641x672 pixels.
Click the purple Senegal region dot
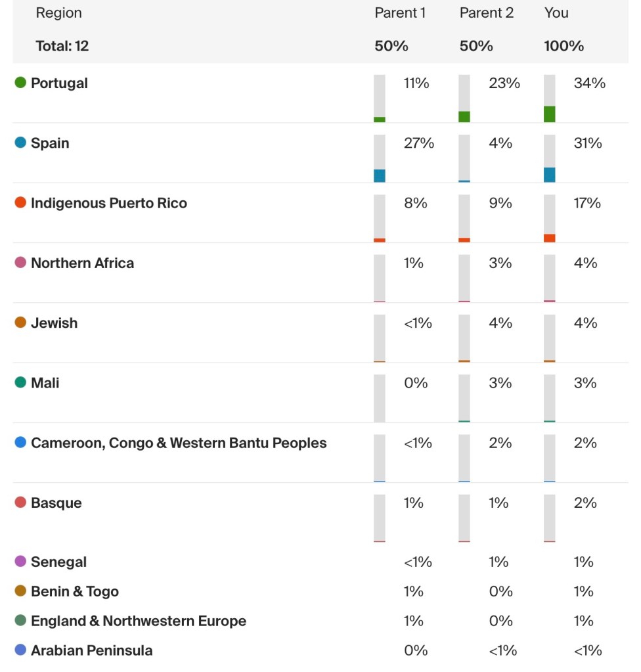(x=20, y=562)
